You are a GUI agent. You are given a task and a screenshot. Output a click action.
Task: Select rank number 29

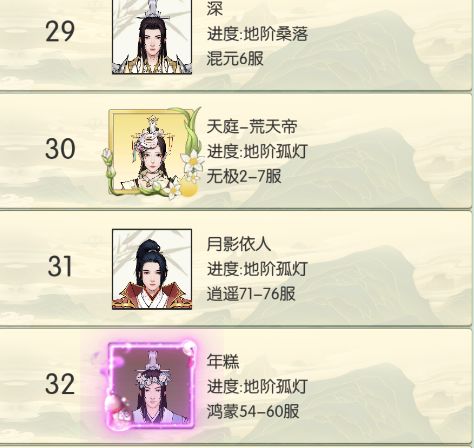click(60, 32)
